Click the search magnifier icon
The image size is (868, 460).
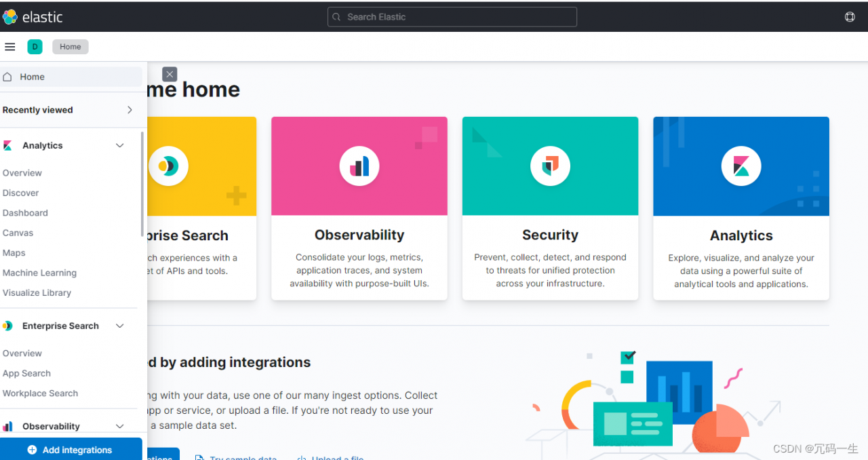pyautogui.click(x=337, y=17)
